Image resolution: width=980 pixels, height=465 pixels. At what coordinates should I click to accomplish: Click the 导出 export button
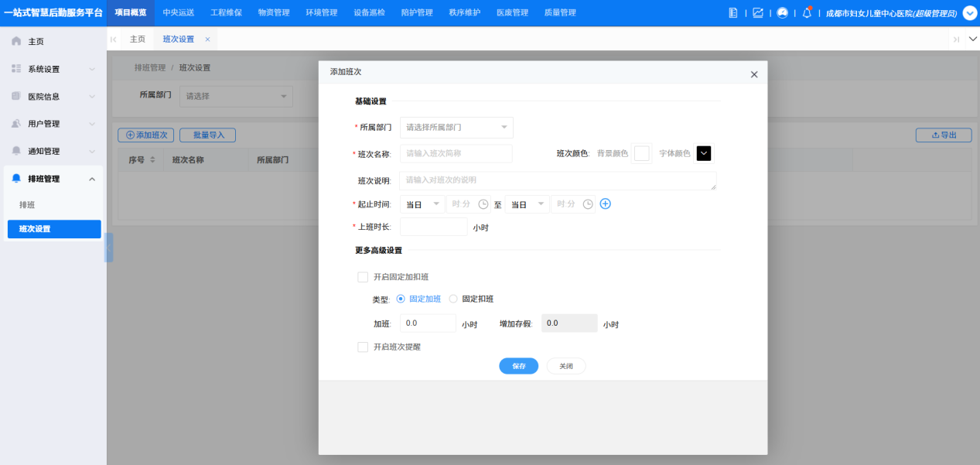point(944,135)
